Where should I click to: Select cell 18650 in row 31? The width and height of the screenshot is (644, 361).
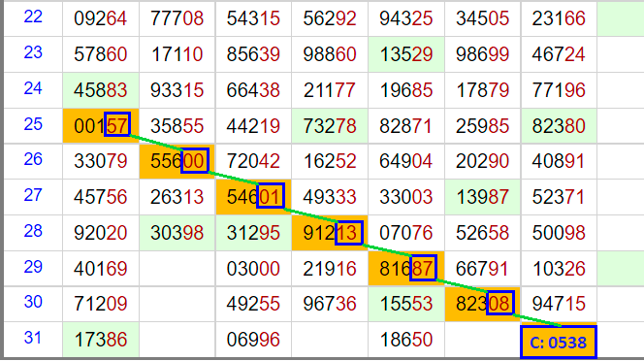click(x=406, y=340)
